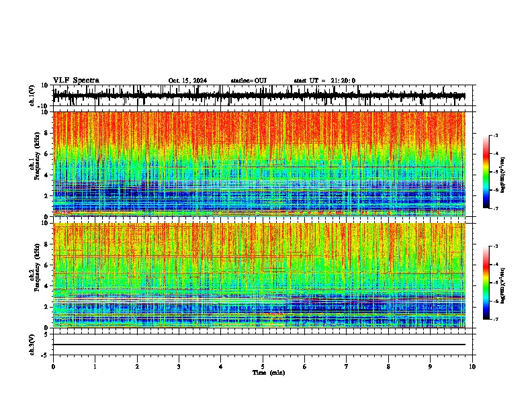The width and height of the screenshot is (532, 411).
Task: Click the "8" kHz tick of ch.2 spectrogram
Action: point(46,244)
